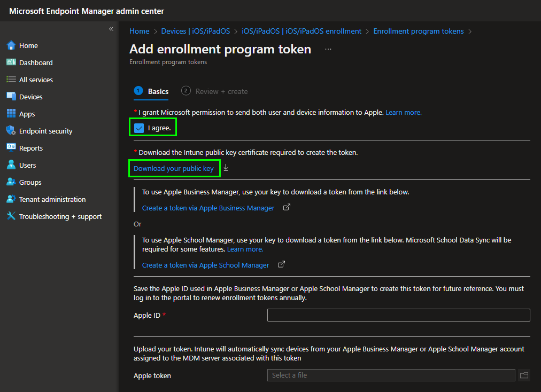Click the Reports icon in sidebar
541x392 pixels.
[x=11, y=148]
